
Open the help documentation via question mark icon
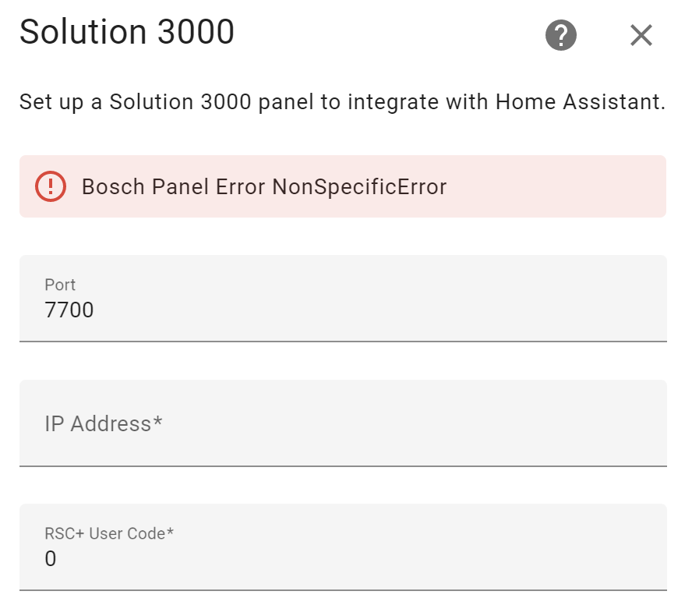[561, 35]
